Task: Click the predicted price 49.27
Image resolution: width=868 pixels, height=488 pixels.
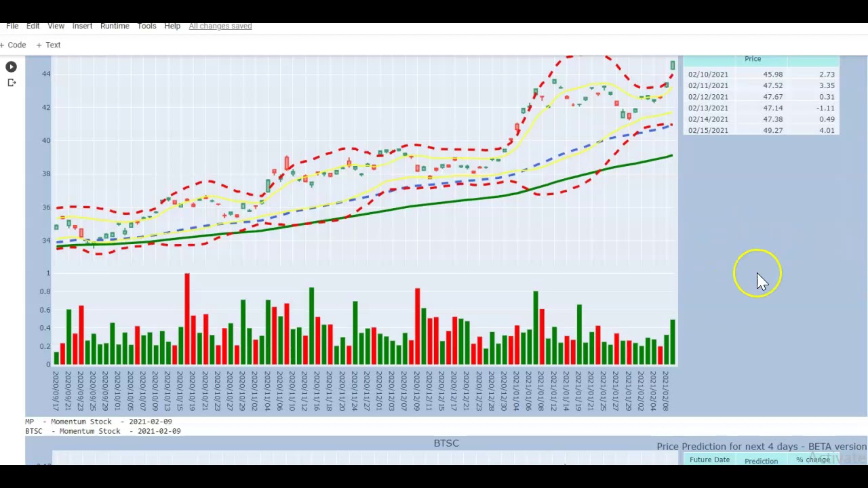Action: (772, 130)
